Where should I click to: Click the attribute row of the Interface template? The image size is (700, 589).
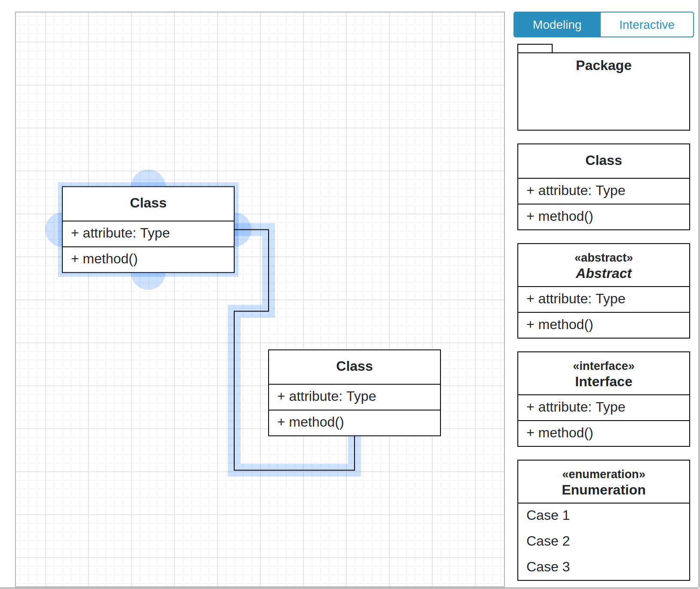point(603,407)
